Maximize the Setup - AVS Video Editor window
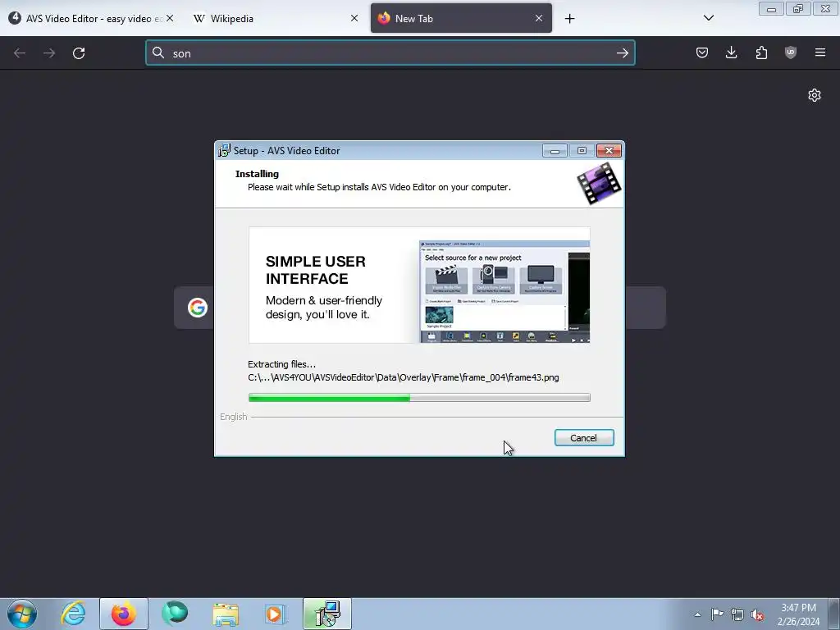Screen dimensions: 840x630 coord(582,151)
